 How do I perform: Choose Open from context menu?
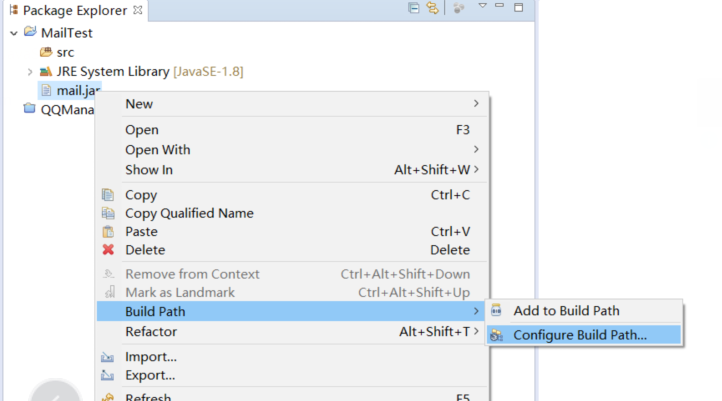(293, 130)
